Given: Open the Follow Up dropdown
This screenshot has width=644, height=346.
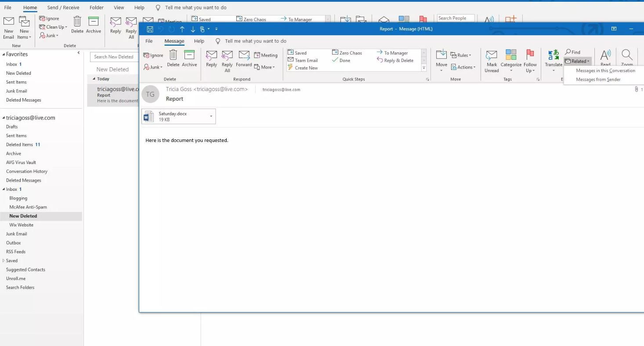Looking at the screenshot, I should (x=530, y=61).
